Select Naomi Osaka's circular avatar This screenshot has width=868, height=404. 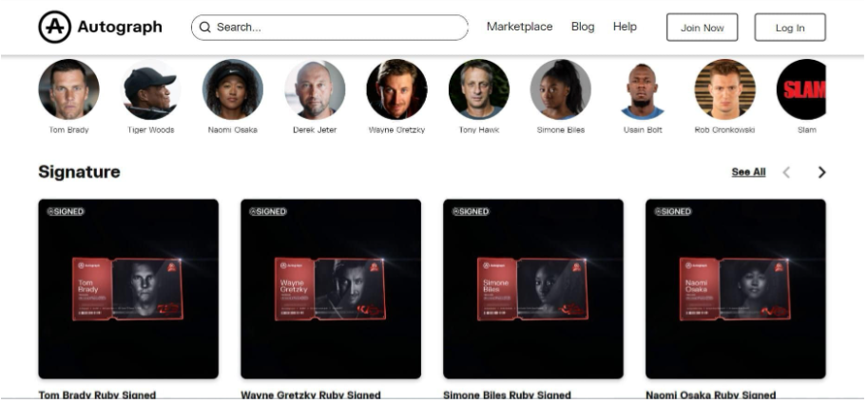coord(233,89)
